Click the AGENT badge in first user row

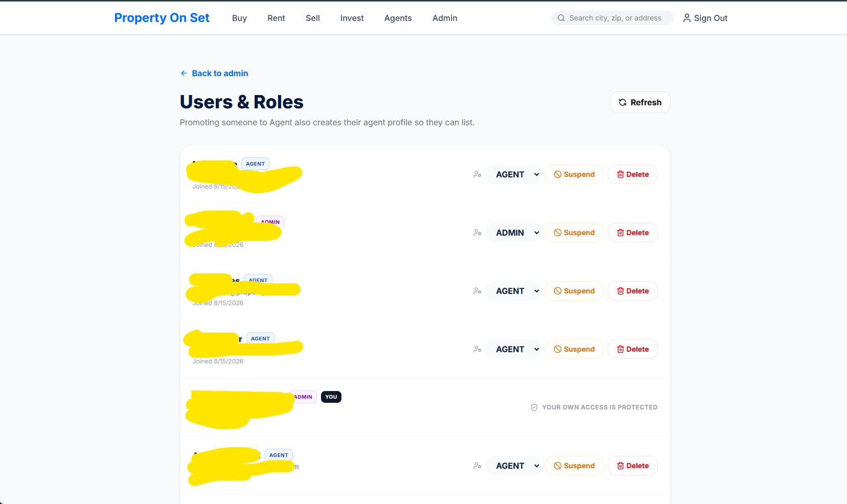point(255,164)
